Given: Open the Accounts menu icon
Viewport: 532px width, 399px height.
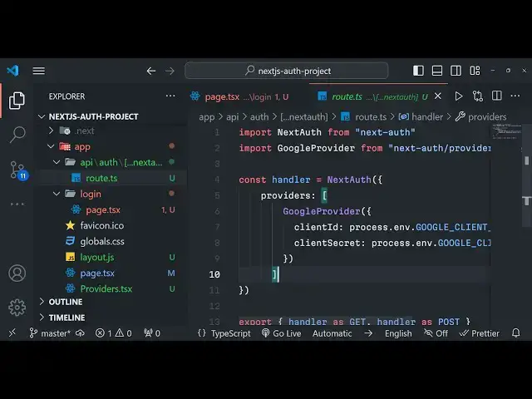Looking at the screenshot, I should [17, 273].
